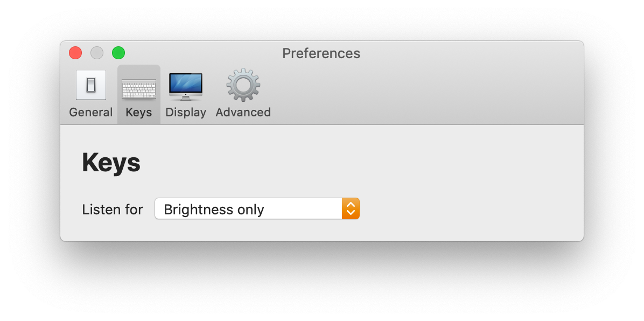Click the up chevron in orange popup button

click(x=351, y=205)
